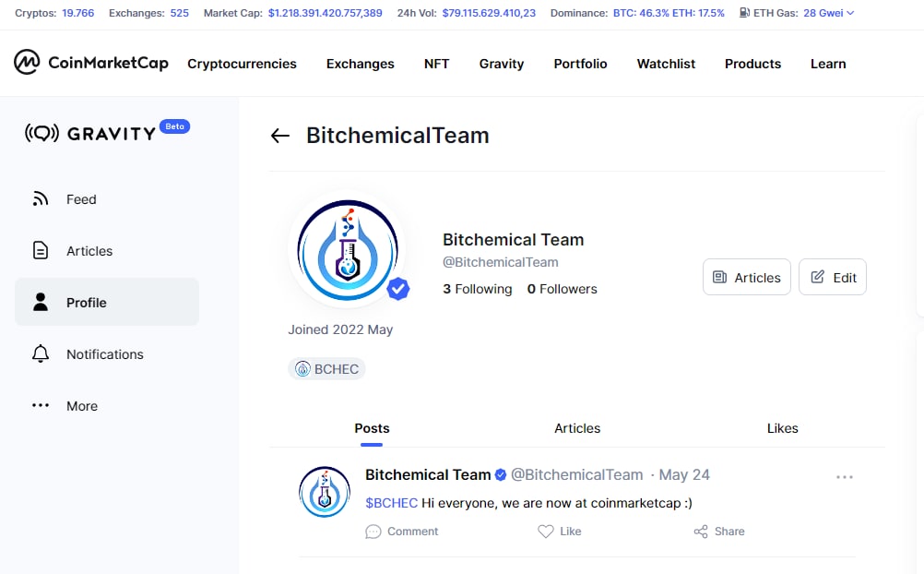Screen dimensions: 924x574
Task: Open the Cryptocurrencies menu
Action: click(242, 64)
